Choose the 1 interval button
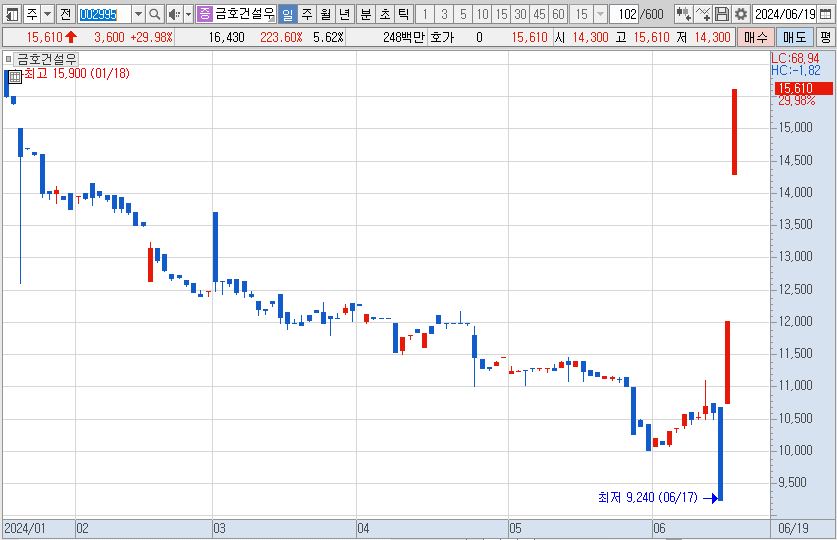Screen dimensions: 837x540 click(424, 14)
